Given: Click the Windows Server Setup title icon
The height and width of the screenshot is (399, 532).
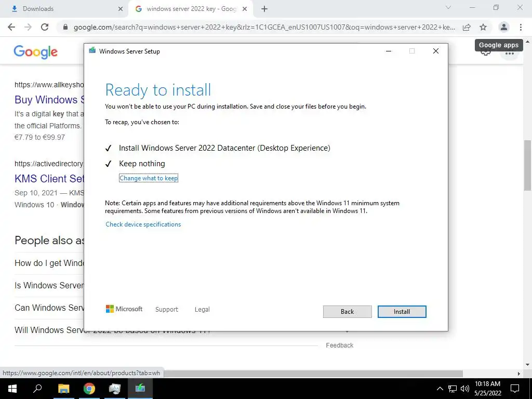Looking at the screenshot, I should click(92, 50).
